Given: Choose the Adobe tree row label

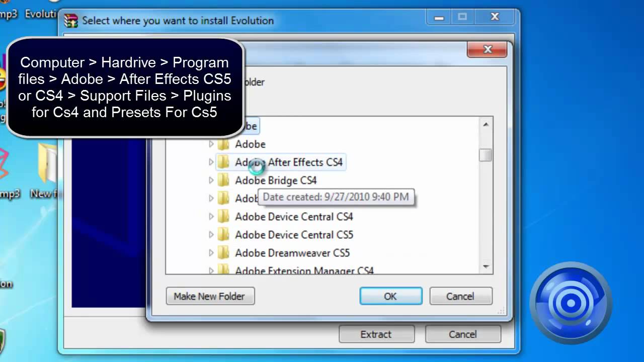Looking at the screenshot, I should point(250,144).
